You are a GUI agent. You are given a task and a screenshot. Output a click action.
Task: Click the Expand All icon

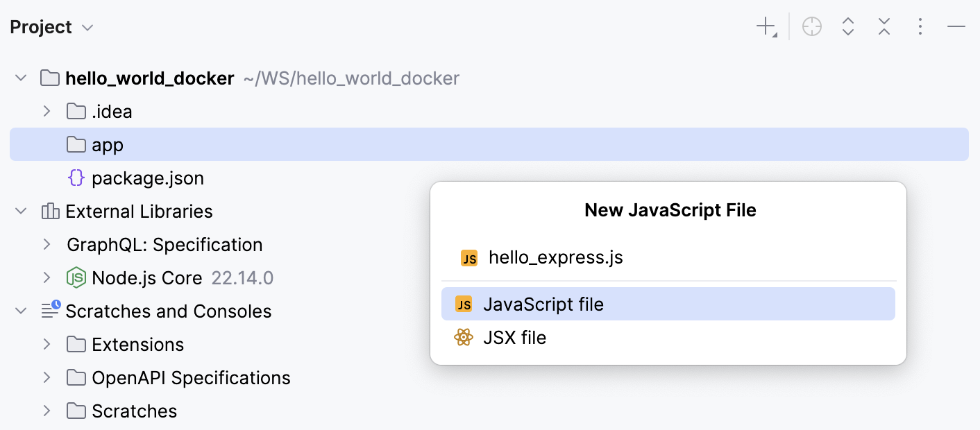(848, 26)
